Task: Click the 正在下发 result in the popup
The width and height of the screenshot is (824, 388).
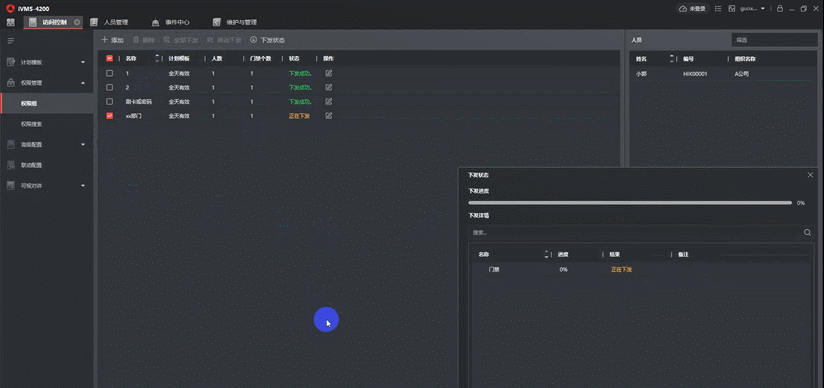Action: click(621, 270)
